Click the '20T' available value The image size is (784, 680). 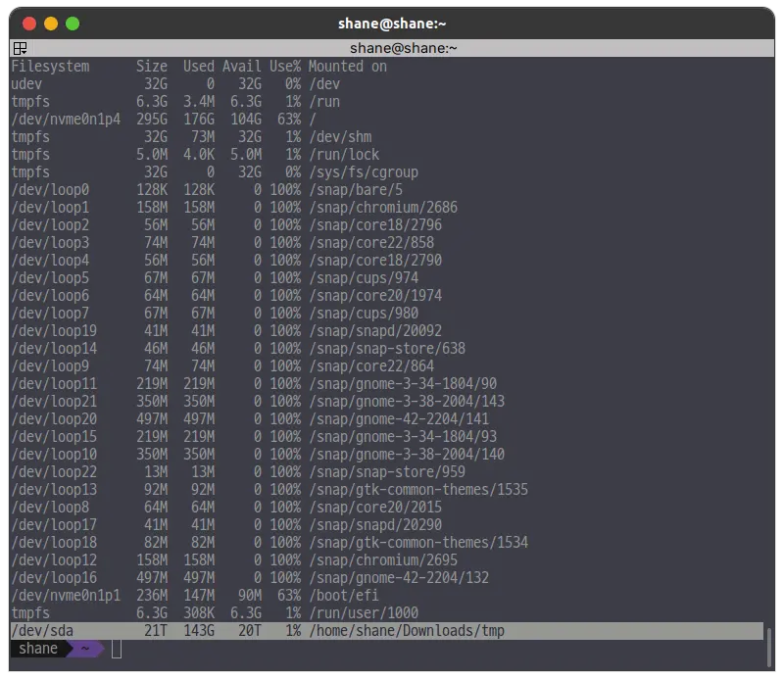(x=250, y=630)
